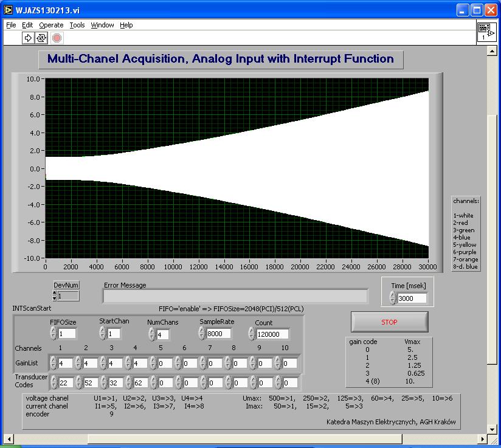Click Transducer Codes field showing 32
This screenshot has width=501, height=448.
click(116, 382)
